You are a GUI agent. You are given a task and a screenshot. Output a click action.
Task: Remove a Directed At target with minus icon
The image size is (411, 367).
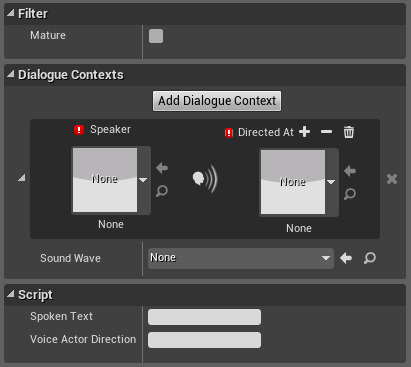coord(326,132)
